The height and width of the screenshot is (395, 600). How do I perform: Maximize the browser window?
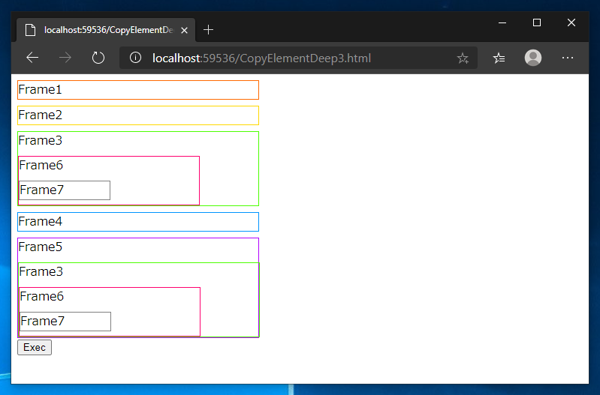(x=537, y=23)
